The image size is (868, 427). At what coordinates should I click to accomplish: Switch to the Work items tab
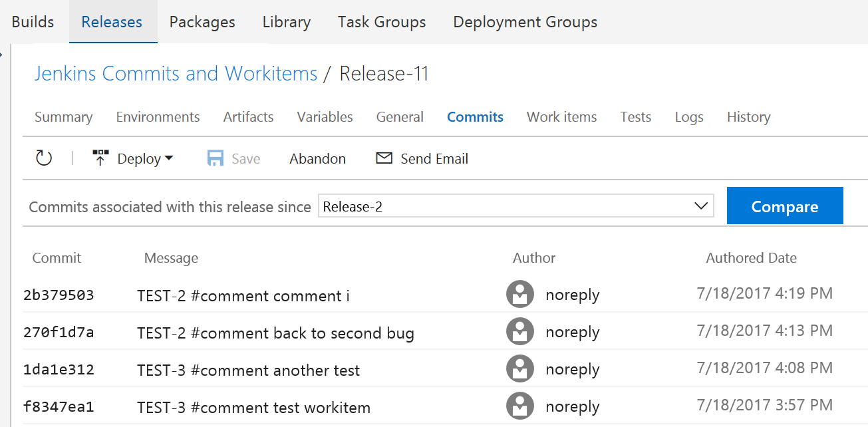(x=561, y=116)
